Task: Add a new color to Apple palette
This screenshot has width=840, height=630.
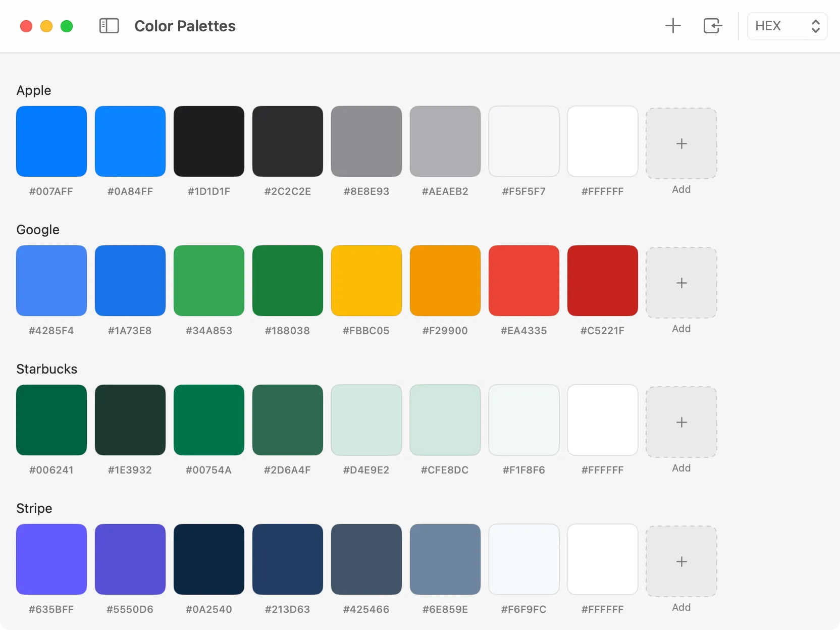Action: point(681,144)
